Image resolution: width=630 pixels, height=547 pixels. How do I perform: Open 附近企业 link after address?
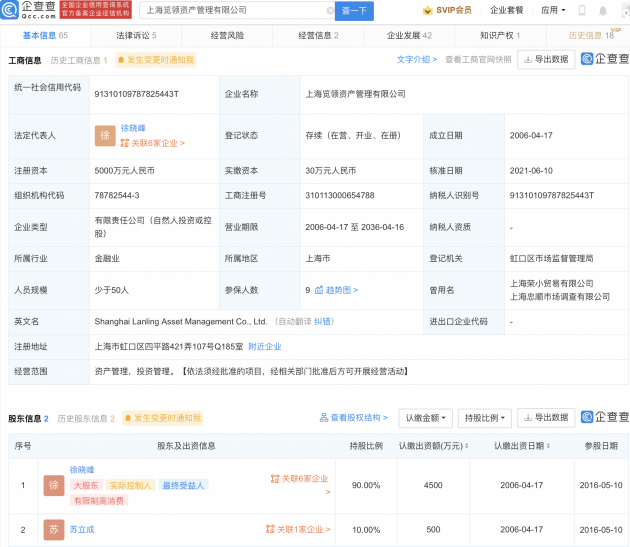(x=265, y=346)
